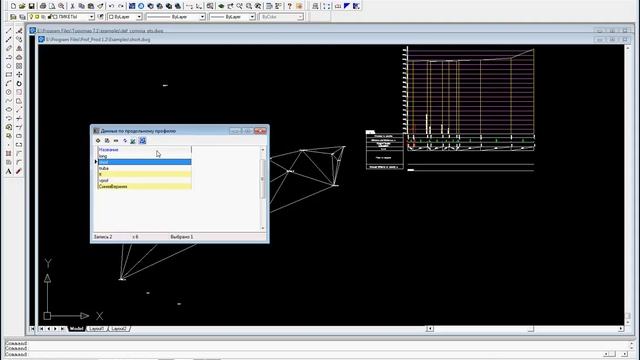Viewport: 640px width, 360px height.
Task: Select the Move modify tool
Action: [x=19, y=75]
